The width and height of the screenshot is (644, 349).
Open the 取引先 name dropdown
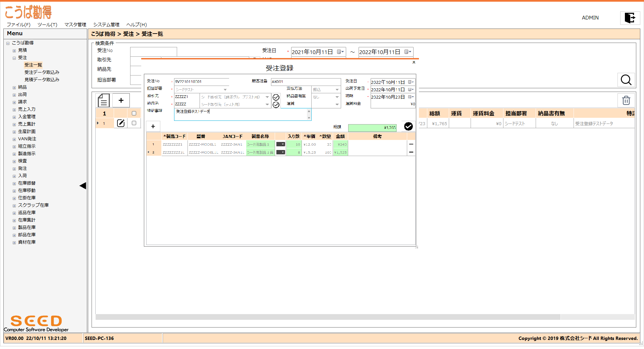[267, 97]
